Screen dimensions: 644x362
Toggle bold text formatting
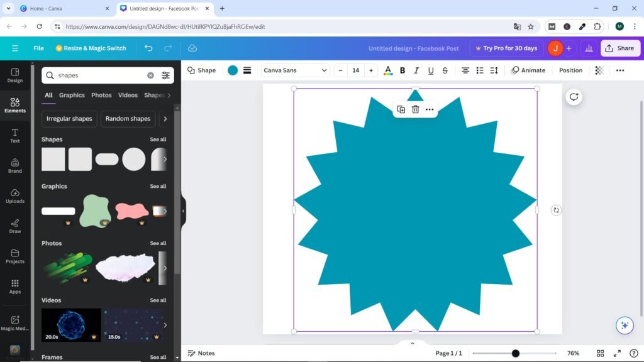pyautogui.click(x=402, y=70)
